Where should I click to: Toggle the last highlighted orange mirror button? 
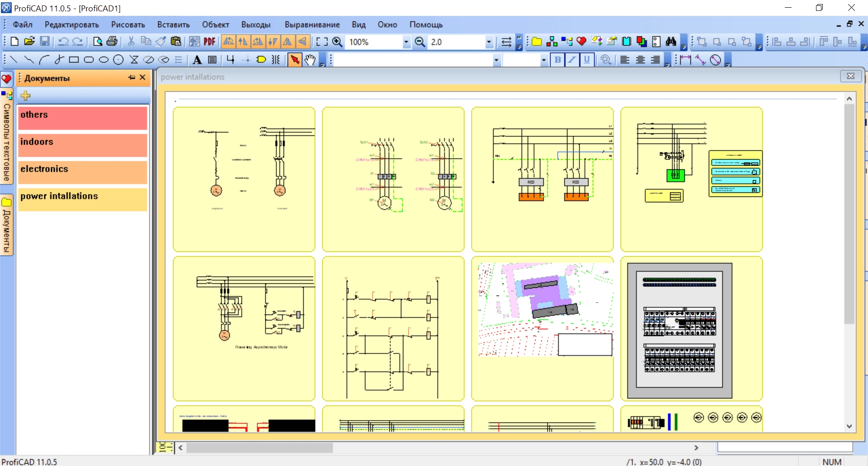(x=302, y=42)
